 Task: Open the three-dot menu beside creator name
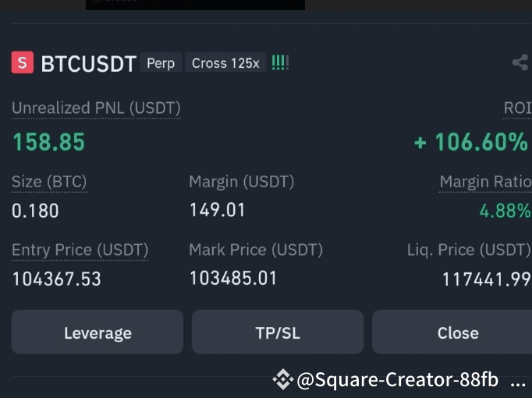point(517,381)
